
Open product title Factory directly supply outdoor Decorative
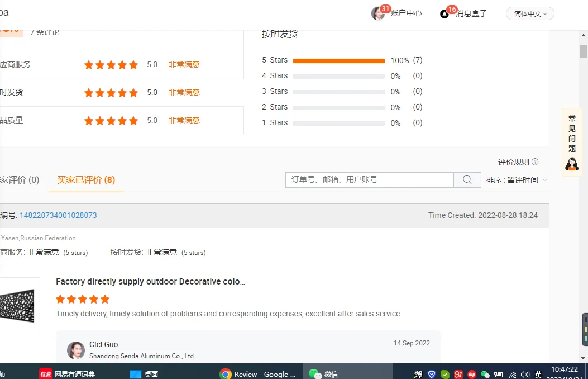(x=150, y=281)
